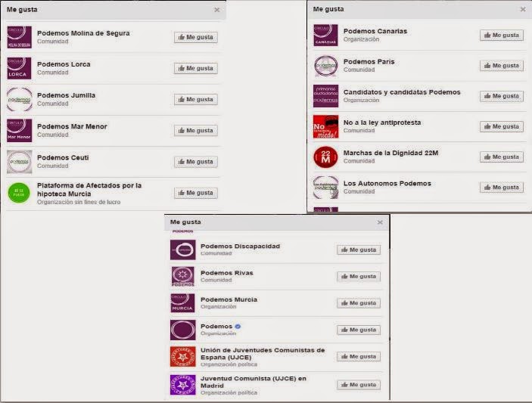The image size is (532, 403).
Task: Open Podemos Molina de Segura page logo
Action: (20, 37)
